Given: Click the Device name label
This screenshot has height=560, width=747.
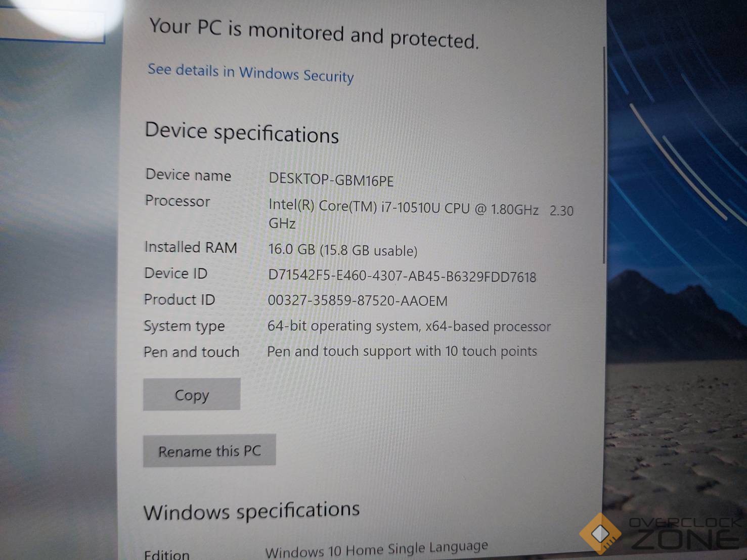Looking at the screenshot, I should (188, 175).
